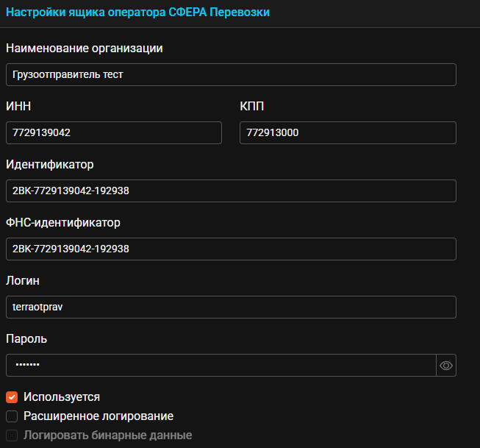480x448 pixels.
Task: Uncheck the Используется checkbox
Action: pos(12,397)
